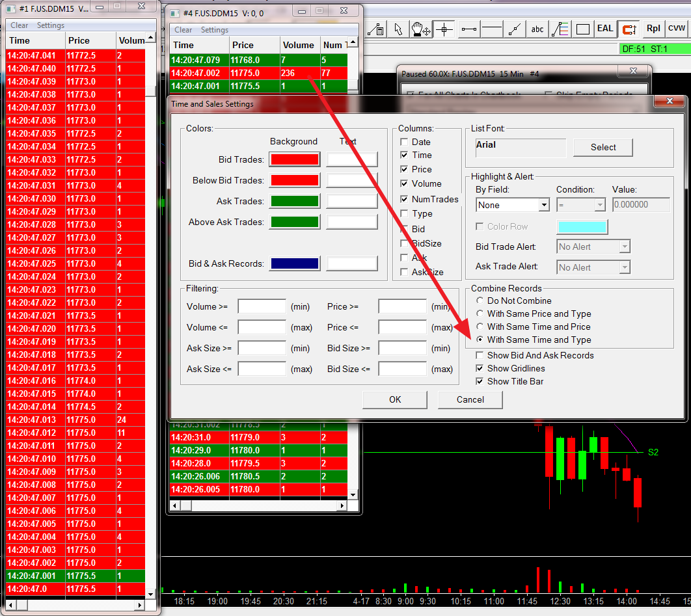Screen dimensions: 691x616
Task: Check Show Bid And Ask Records
Action: click(480, 355)
